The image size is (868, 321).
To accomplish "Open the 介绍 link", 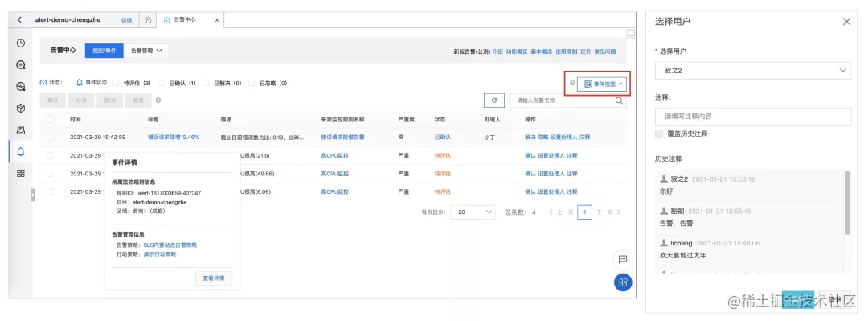I will coord(497,51).
